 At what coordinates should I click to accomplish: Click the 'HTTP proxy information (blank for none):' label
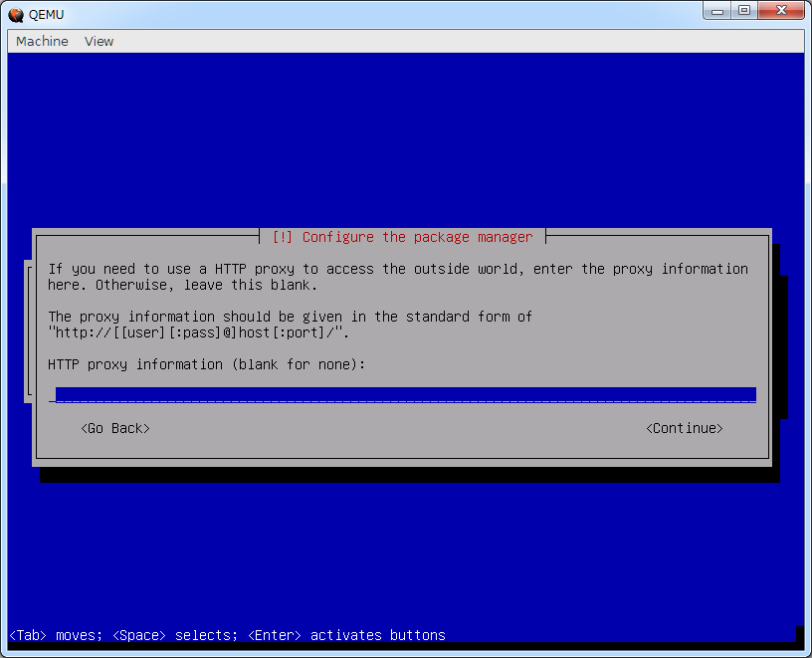pos(207,364)
